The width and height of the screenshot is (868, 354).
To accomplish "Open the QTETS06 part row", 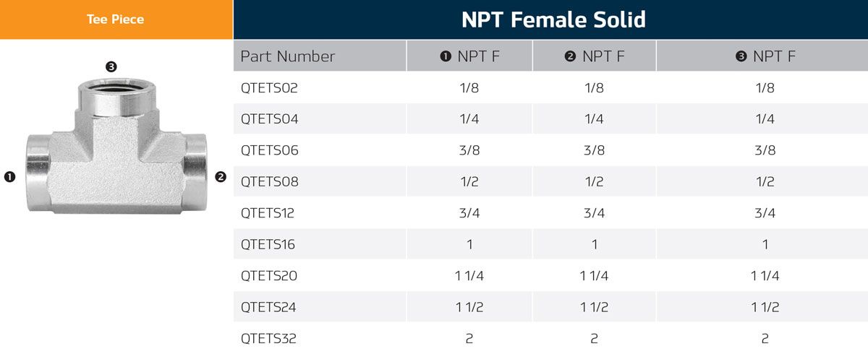I will (x=269, y=150).
